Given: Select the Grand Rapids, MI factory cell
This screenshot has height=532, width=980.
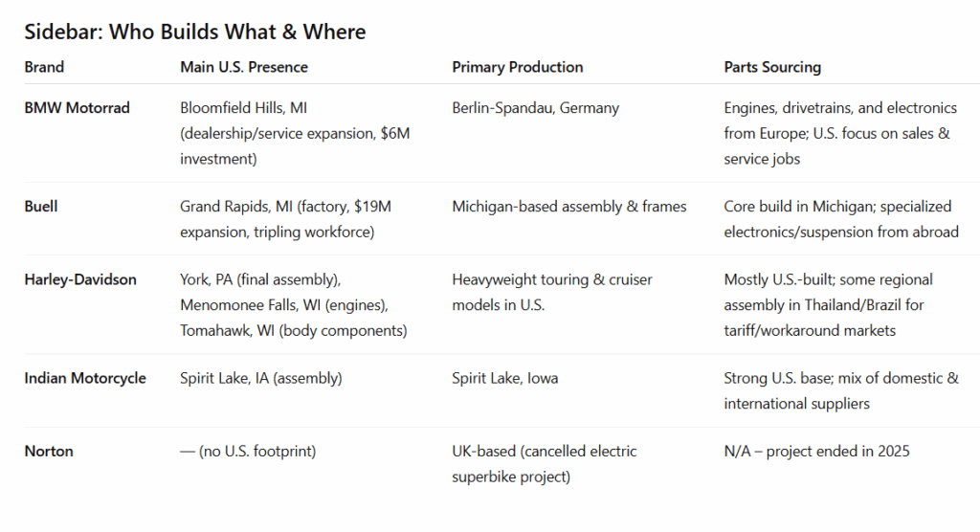Looking at the screenshot, I should [x=285, y=219].
